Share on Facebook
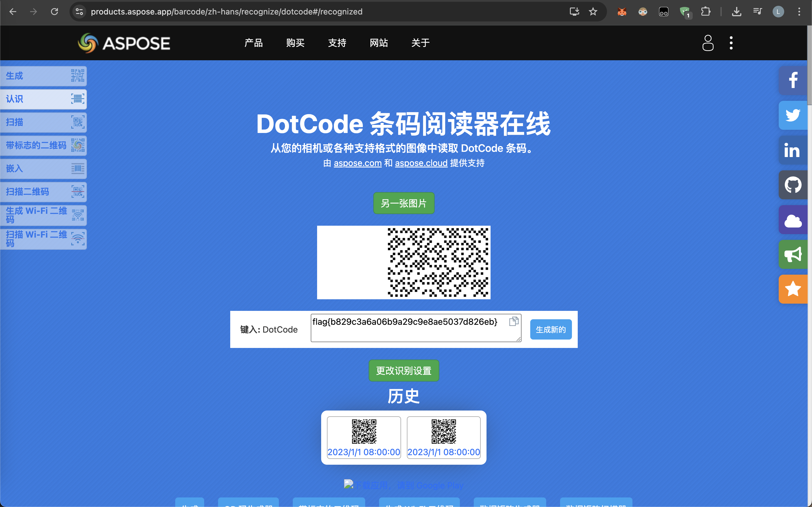Image resolution: width=812 pixels, height=507 pixels. tap(793, 80)
